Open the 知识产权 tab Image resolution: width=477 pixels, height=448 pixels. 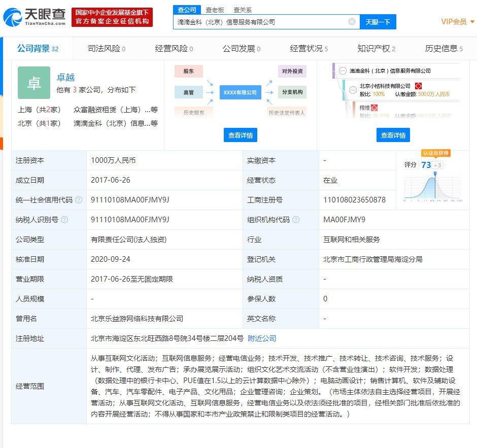(x=377, y=48)
